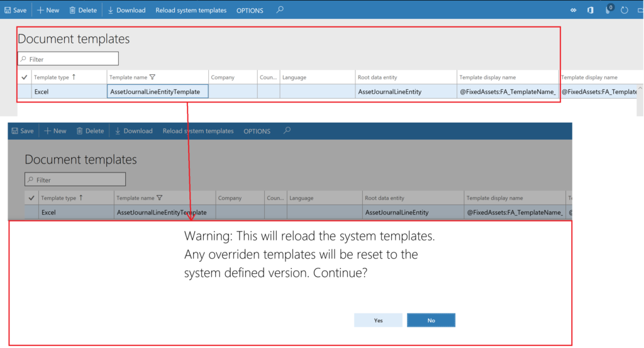644x348 pixels.
Task: Click the AssetJournalLineEntityTemplate field in upper grid
Action: point(158,91)
